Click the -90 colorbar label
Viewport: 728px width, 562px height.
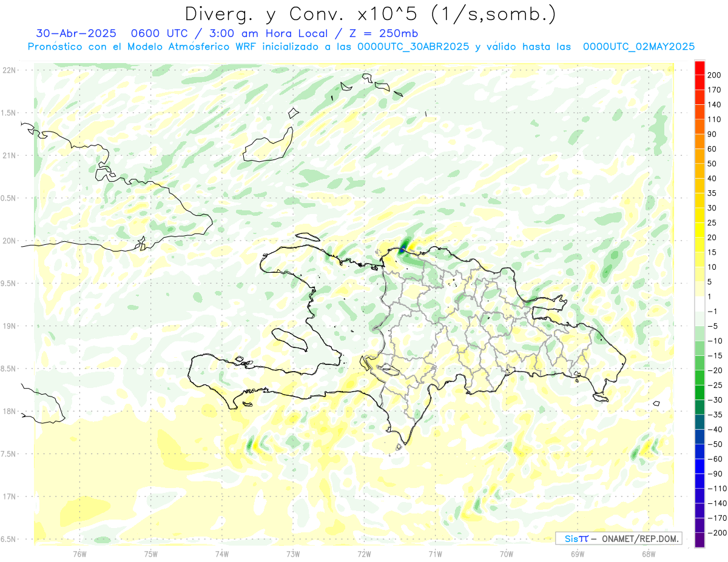coord(714,474)
